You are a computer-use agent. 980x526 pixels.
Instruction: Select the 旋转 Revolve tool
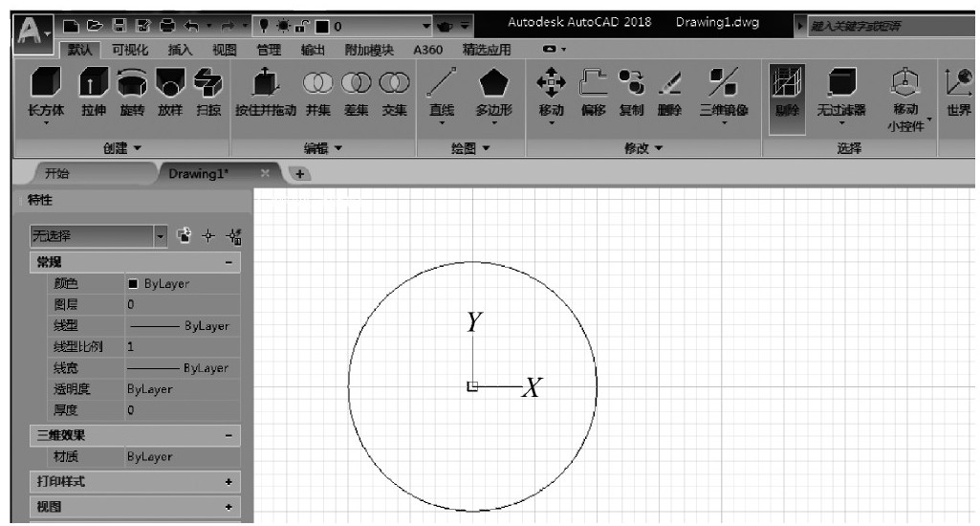pos(133,93)
